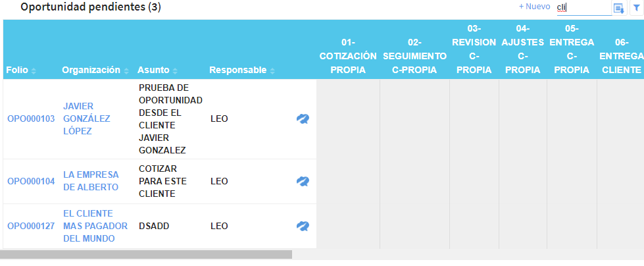Image resolution: width=644 pixels, height=266 pixels.
Task: Open organization LA EMPRESA DE ALBERTO
Action: click(91, 181)
